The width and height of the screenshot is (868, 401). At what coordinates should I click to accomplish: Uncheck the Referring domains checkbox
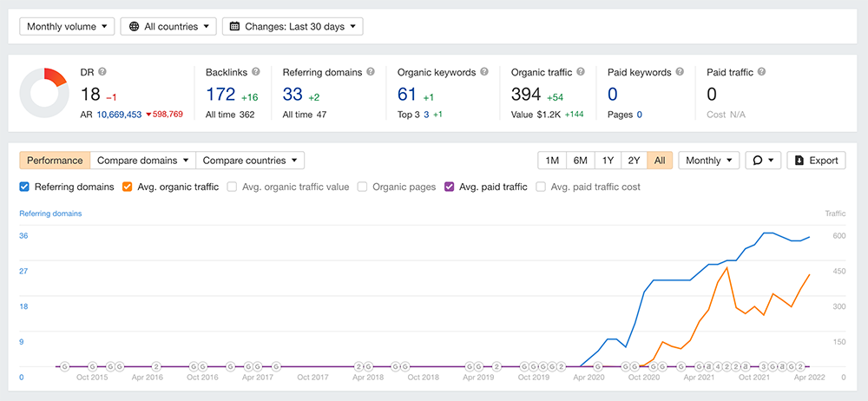24,187
